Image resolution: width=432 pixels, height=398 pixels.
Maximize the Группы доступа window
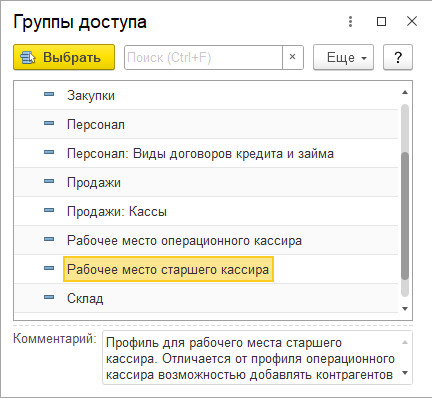tap(381, 22)
